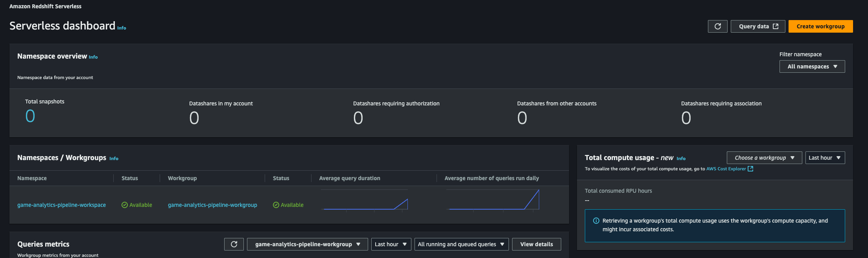Viewport: 868px width, 258px height.
Task: Open Info for Total compute usage
Action: (681, 158)
